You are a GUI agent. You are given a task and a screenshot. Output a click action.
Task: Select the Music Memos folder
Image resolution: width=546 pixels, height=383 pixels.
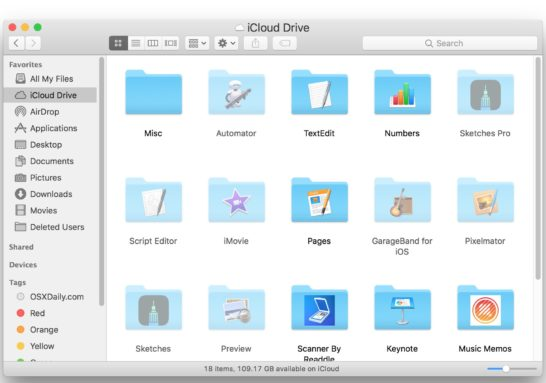pos(485,318)
